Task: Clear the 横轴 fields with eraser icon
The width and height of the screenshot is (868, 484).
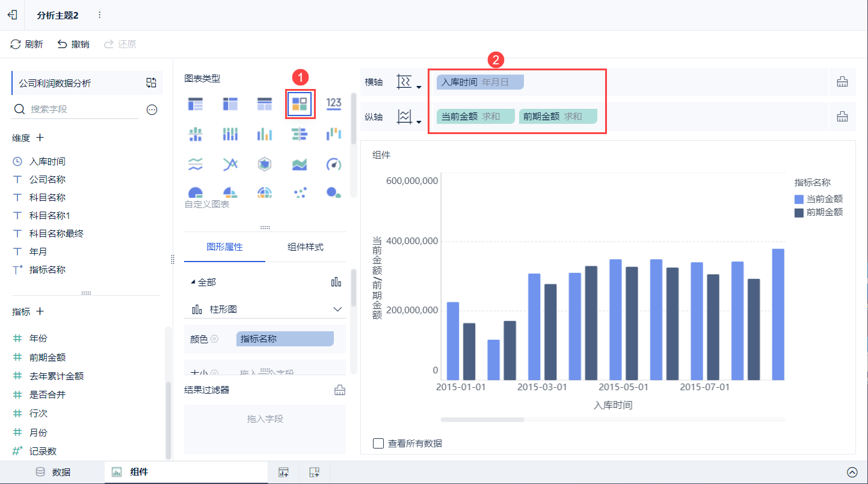Action: (x=842, y=82)
